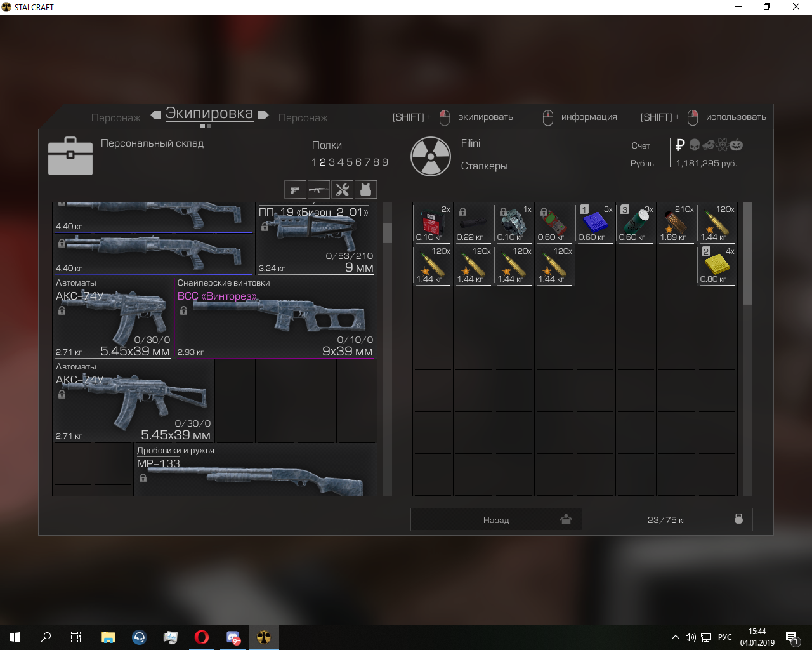The height and width of the screenshot is (650, 812).
Task: Switch currency to the pumpkin icon
Action: pos(736,145)
